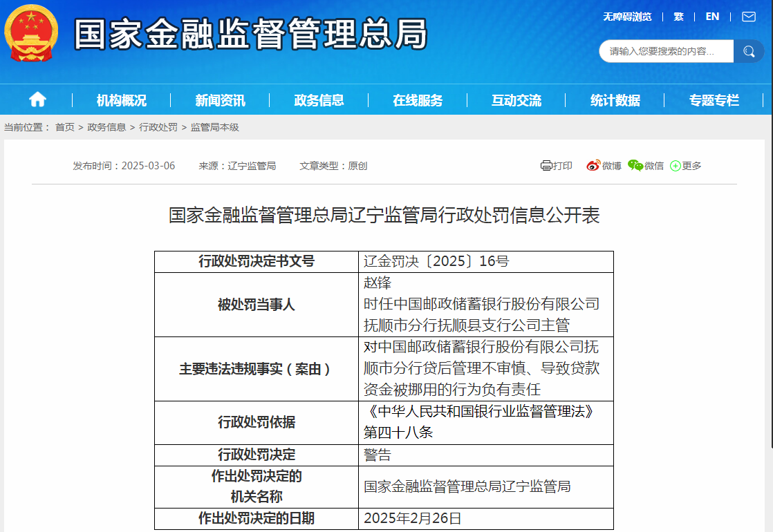773x532 pixels.
Task: Switch language to EN
Action: pos(712,17)
